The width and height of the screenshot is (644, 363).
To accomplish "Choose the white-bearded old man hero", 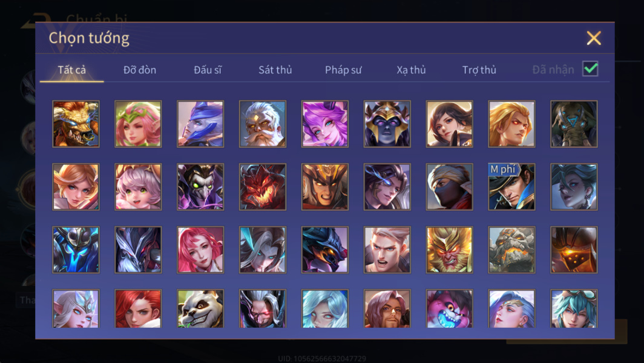I will (263, 124).
